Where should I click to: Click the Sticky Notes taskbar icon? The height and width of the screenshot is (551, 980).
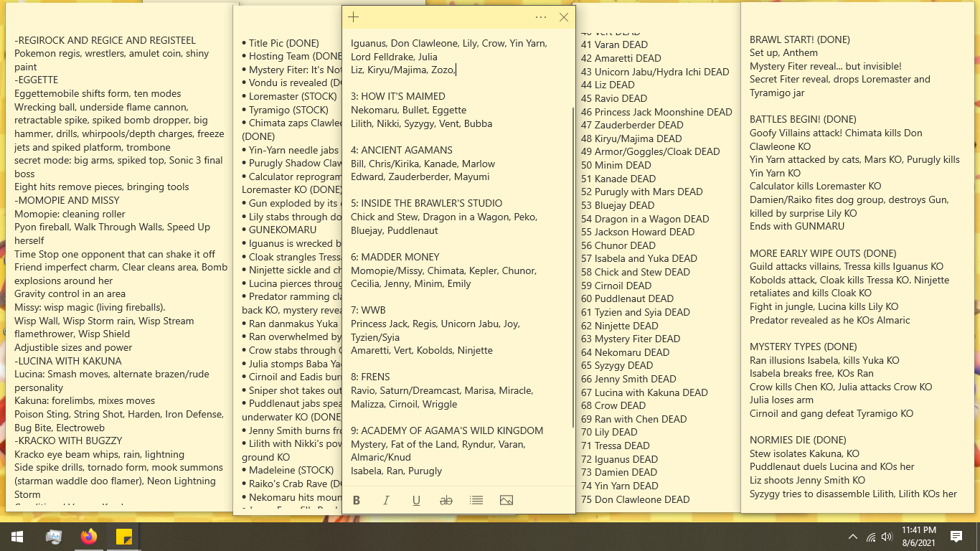tap(123, 537)
